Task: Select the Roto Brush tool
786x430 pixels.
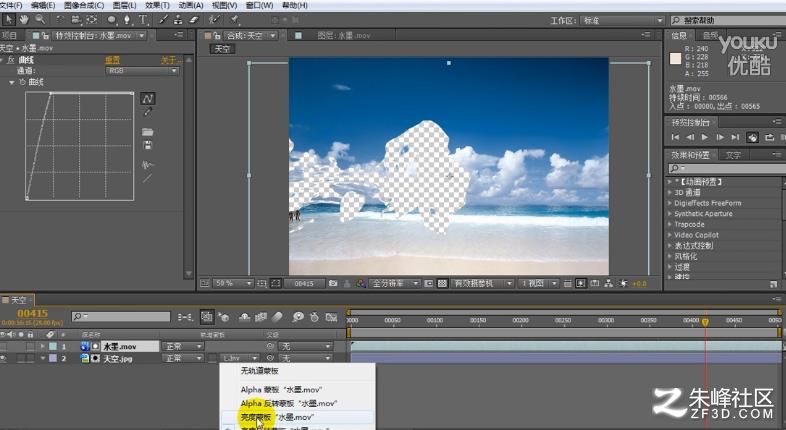Action: tap(215, 20)
